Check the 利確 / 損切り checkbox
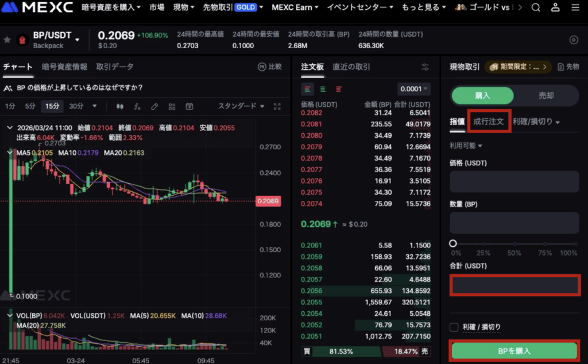 pyautogui.click(x=454, y=327)
